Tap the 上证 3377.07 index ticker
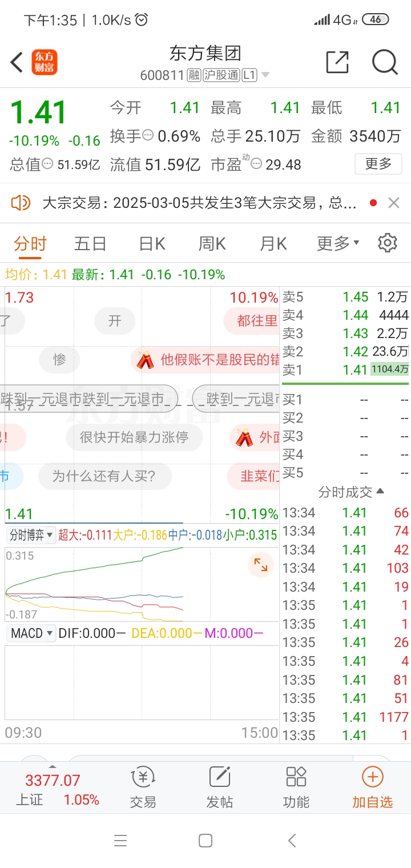Image resolution: width=411 pixels, height=868 pixels. [x=57, y=790]
